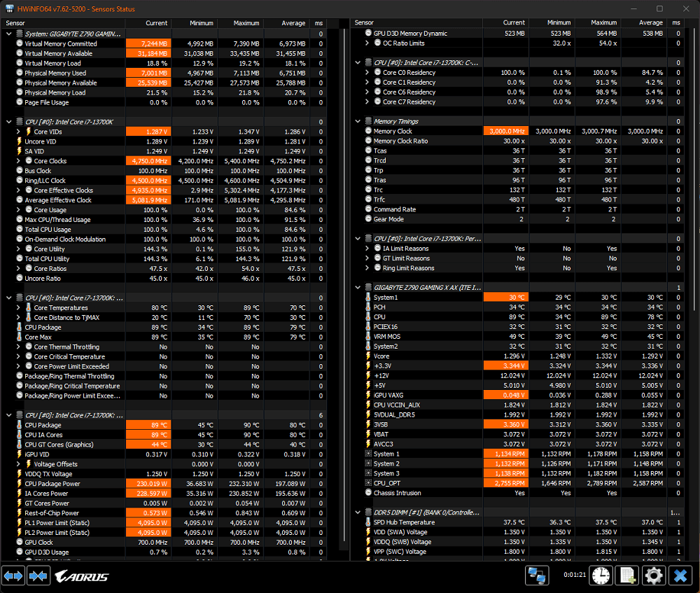Click the lightning icon beside CPU Package Power
The width and height of the screenshot is (700, 593).
[x=19, y=484]
